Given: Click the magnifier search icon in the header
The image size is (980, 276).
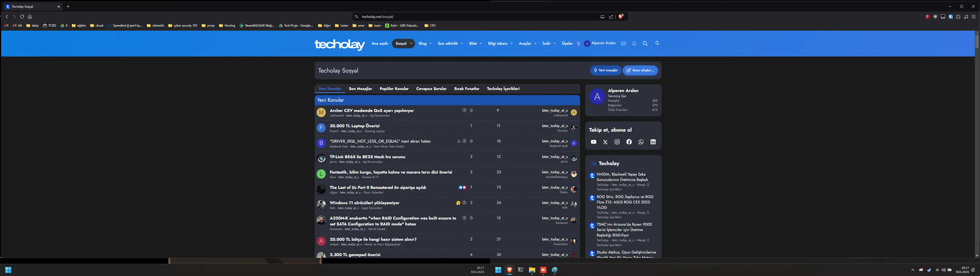Looking at the screenshot, I should pyautogui.click(x=645, y=43).
